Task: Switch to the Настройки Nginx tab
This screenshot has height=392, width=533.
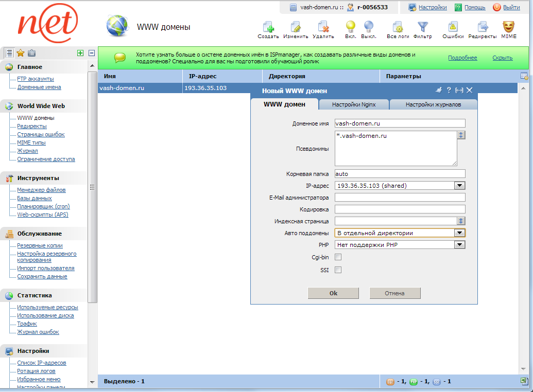Action: click(x=352, y=104)
